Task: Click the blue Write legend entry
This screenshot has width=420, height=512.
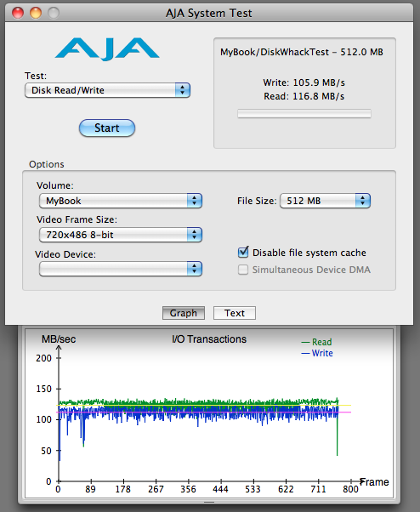Action: click(317, 353)
